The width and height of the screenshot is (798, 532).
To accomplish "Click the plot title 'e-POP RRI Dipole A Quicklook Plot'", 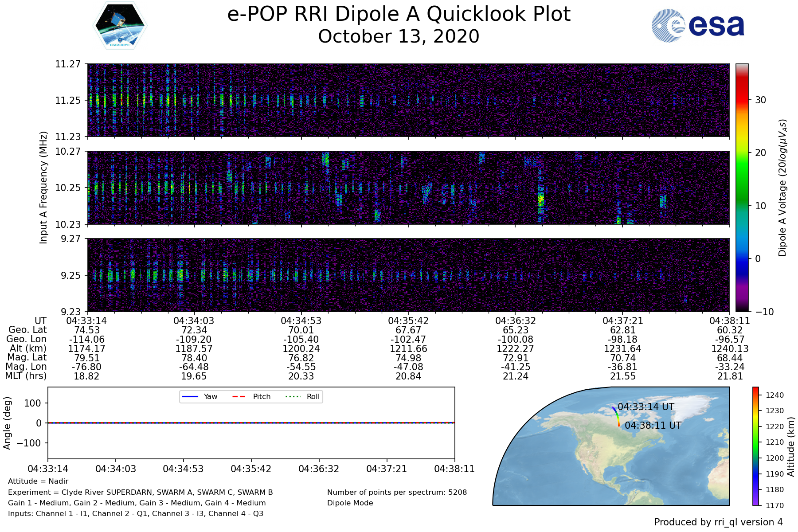I will coord(399,14).
